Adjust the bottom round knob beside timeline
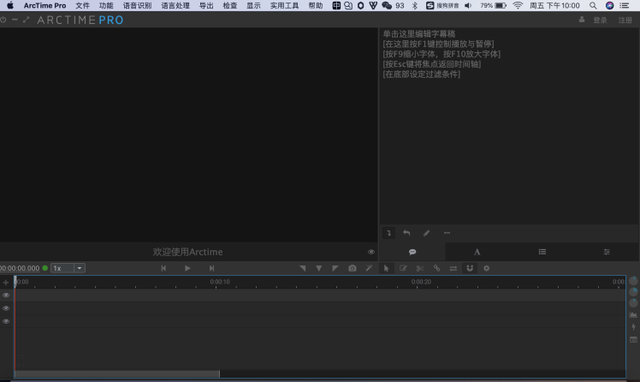This screenshot has height=382, width=640. (633, 302)
